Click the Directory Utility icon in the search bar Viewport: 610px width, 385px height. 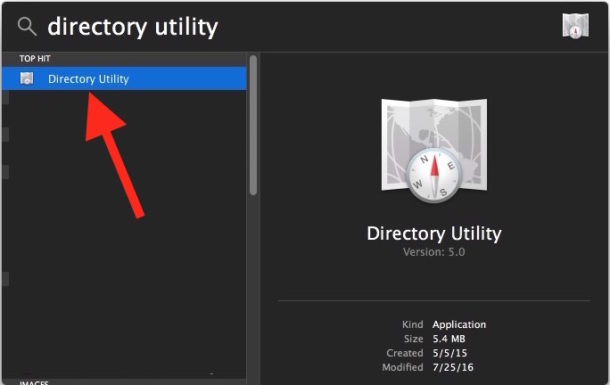coord(575,26)
